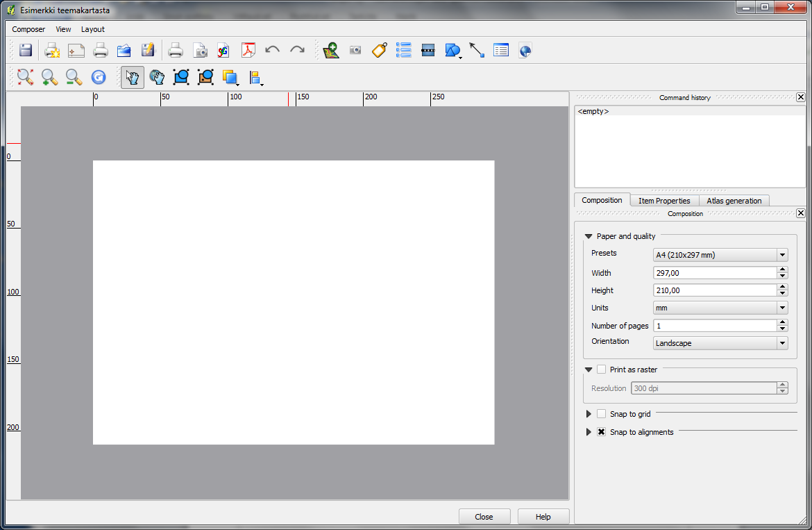The image size is (812, 530).
Task: Select the Add new label tool
Action: 380,50
